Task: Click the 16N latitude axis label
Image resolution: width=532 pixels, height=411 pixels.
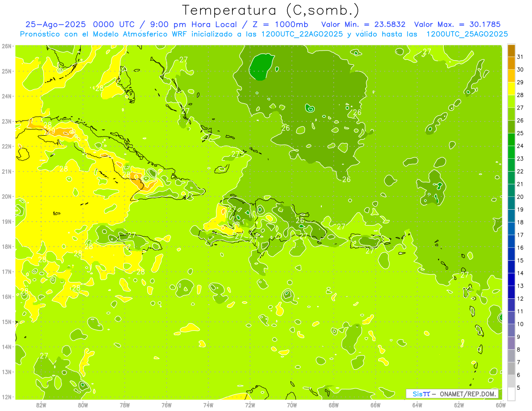Action: 6,297
